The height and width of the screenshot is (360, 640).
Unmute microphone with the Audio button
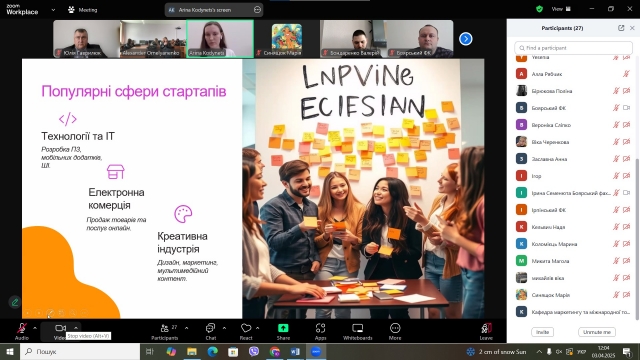(22, 328)
